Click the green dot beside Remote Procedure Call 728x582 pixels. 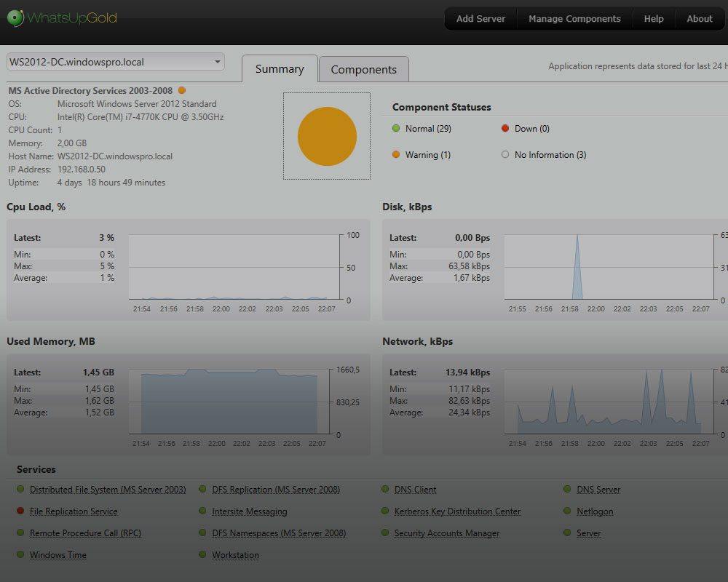point(20,533)
